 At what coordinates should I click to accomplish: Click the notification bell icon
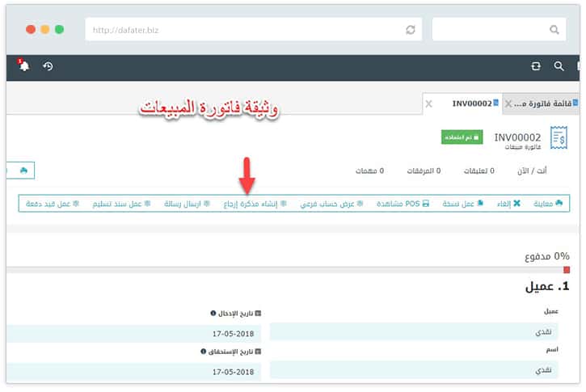(24, 66)
